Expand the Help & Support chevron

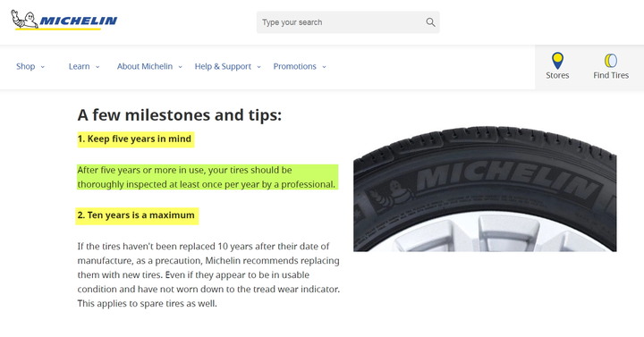(258, 67)
